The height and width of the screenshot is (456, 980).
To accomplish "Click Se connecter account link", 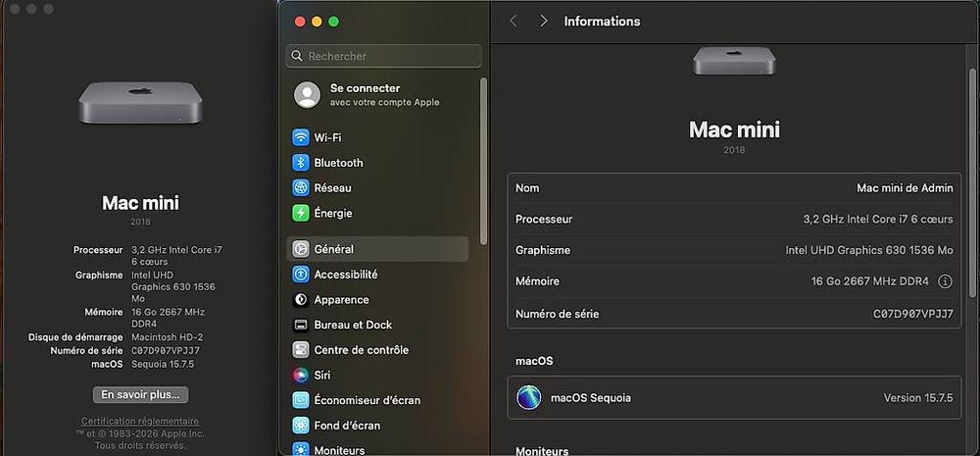I will tap(365, 88).
